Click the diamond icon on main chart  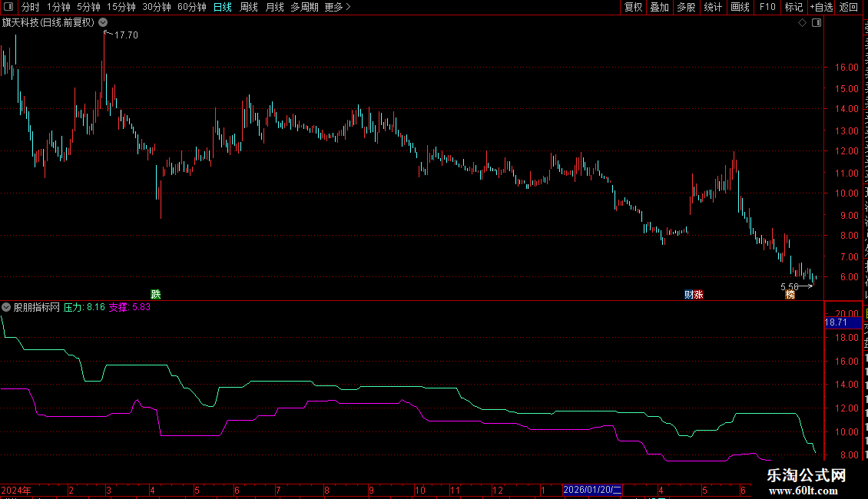coord(802,23)
